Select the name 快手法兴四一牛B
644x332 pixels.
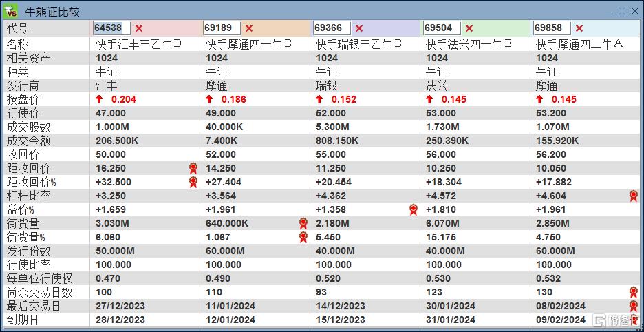469,43
